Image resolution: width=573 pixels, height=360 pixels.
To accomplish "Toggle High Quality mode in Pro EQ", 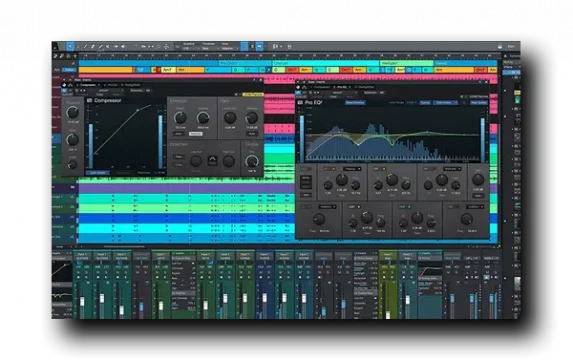I will point(479,103).
